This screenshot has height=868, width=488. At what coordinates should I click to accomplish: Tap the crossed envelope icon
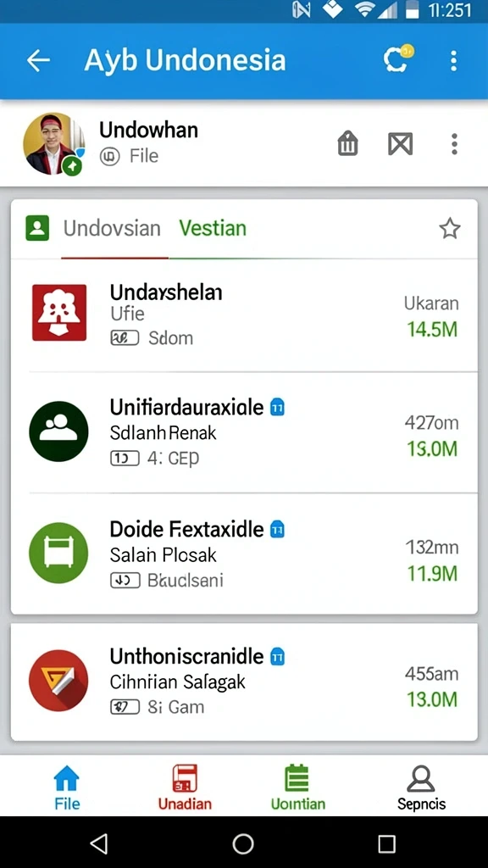[x=401, y=144]
